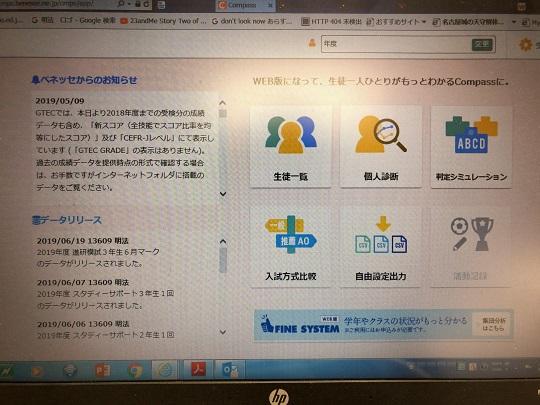Open the ロゴ - Google 検索 bookmark

(x=74, y=20)
